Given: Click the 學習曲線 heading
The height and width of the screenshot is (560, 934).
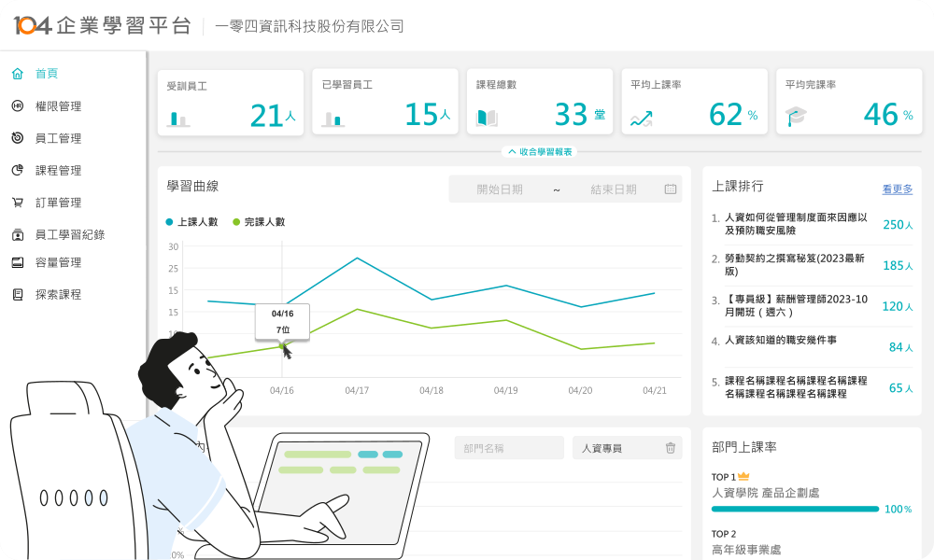Looking at the screenshot, I should (x=192, y=187).
